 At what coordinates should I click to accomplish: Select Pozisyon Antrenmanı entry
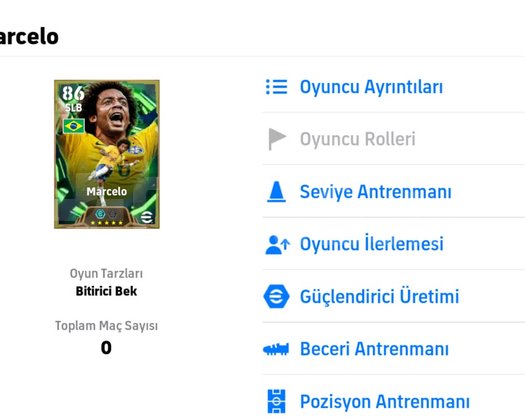[x=393, y=401]
